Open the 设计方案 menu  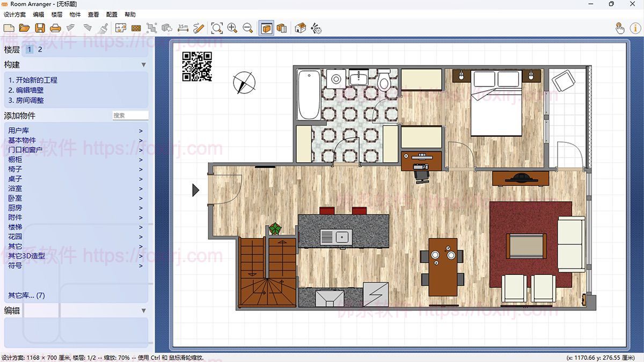click(14, 15)
